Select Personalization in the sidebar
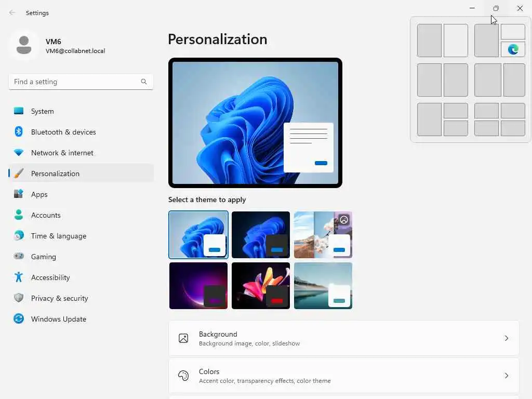The image size is (532, 399). point(81,174)
